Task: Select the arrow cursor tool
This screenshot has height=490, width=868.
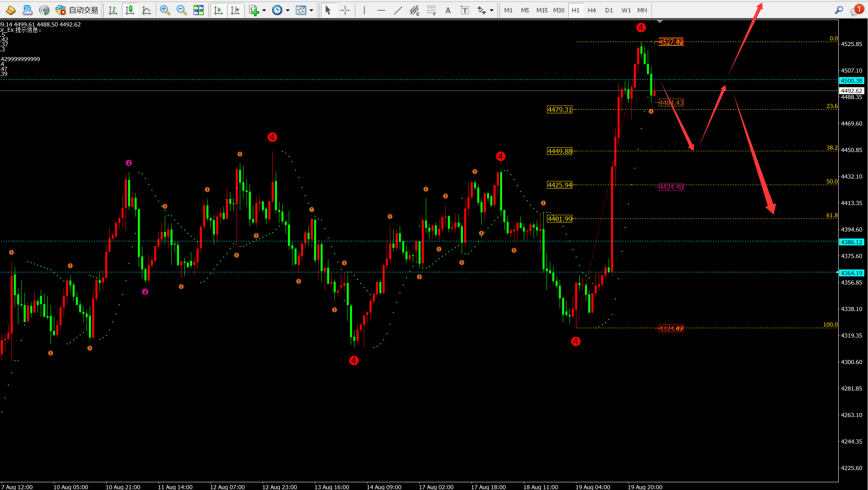Action: pos(328,10)
